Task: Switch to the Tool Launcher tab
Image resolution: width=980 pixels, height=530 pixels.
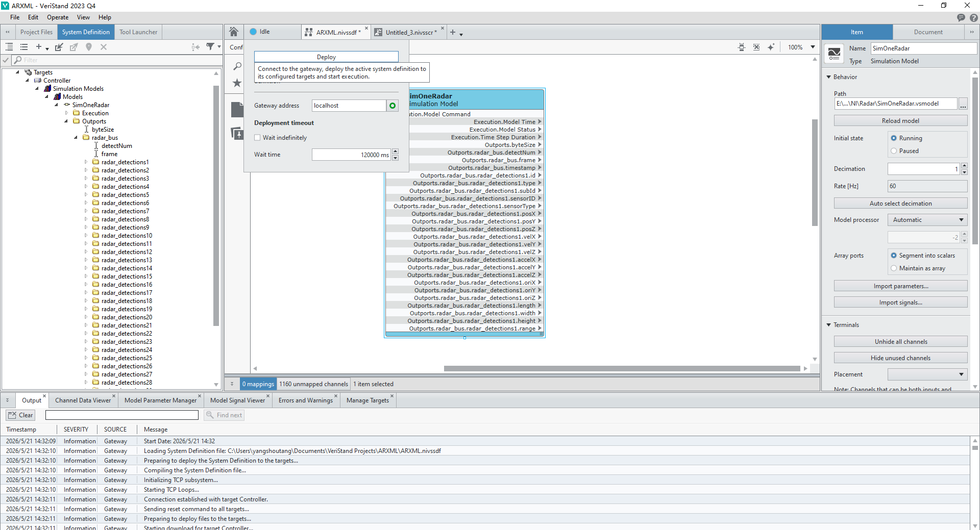Action: click(138, 32)
